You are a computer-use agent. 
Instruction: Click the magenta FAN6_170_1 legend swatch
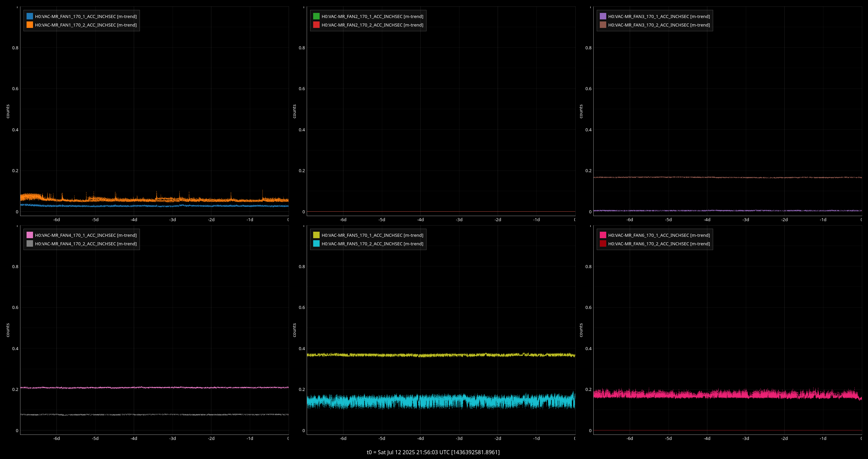[603, 235]
